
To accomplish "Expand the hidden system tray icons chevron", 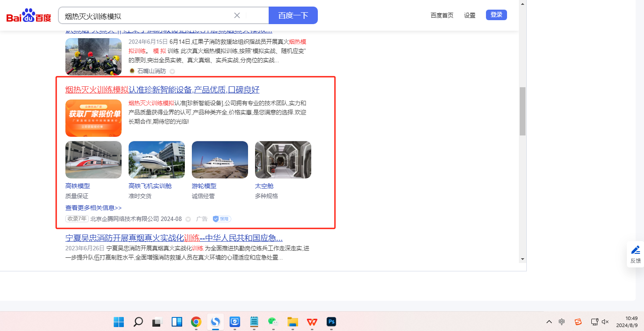I will coord(549,322).
